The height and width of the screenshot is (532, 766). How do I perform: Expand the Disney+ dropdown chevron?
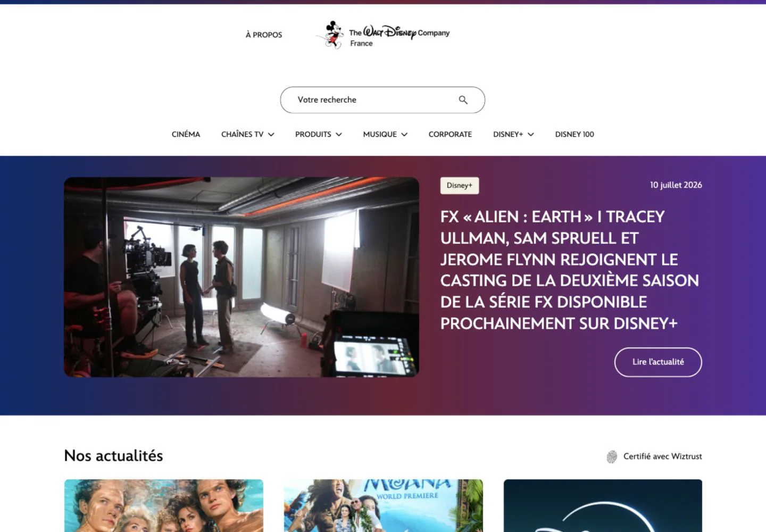tap(531, 135)
